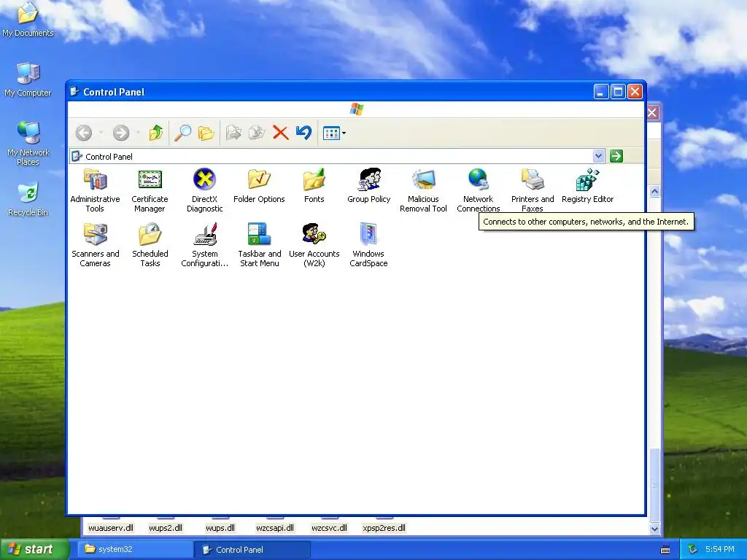Select wups.dll in system32 window

(220, 528)
